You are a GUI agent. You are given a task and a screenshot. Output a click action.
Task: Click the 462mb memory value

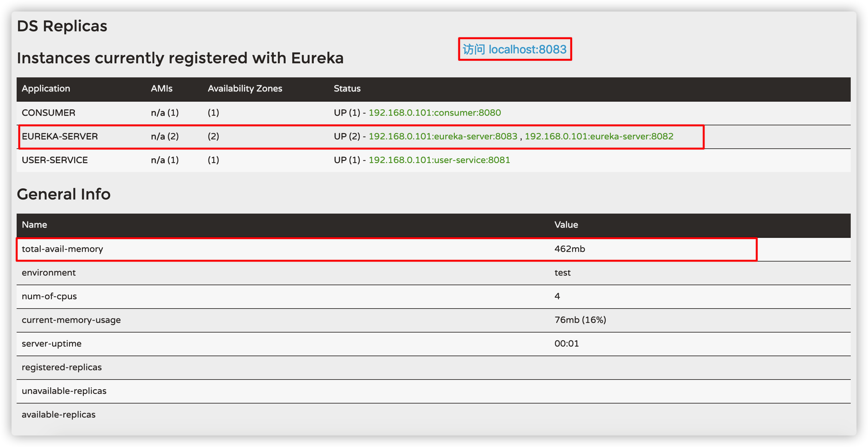570,249
